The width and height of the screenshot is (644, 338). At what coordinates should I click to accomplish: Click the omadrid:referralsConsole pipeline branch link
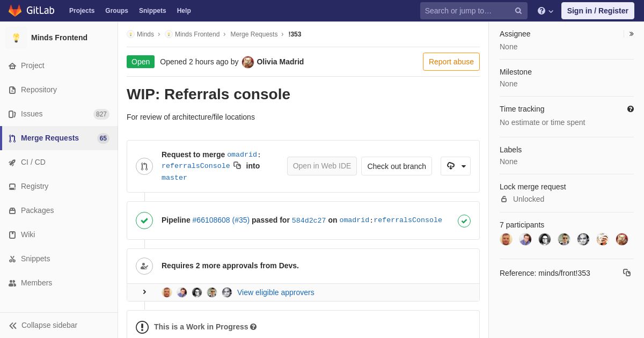click(391, 221)
